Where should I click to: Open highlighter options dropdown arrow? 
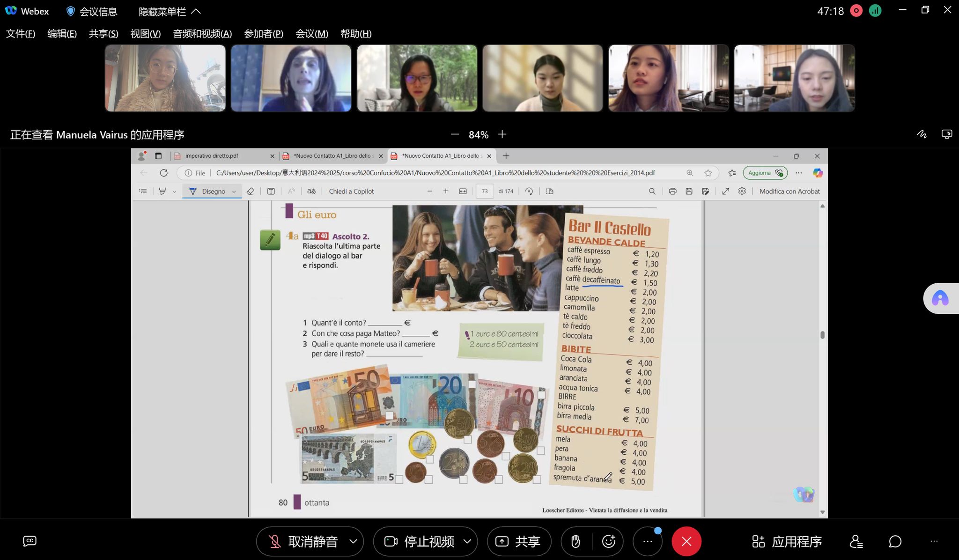pyautogui.click(x=174, y=192)
